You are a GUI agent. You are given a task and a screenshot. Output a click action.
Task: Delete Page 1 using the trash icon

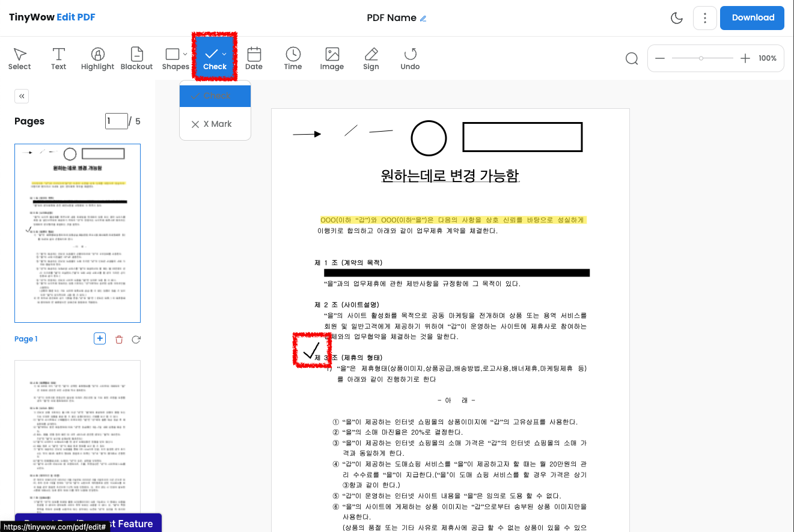tap(118, 339)
